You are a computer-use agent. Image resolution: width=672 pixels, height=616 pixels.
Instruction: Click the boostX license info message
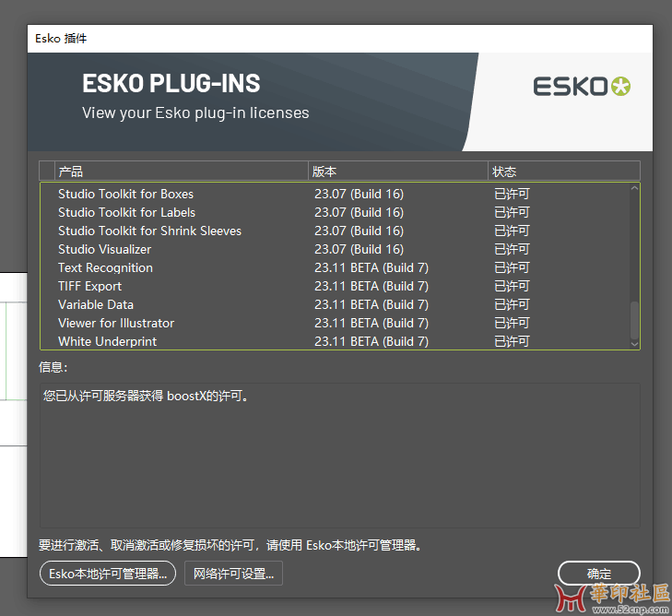coord(146,396)
